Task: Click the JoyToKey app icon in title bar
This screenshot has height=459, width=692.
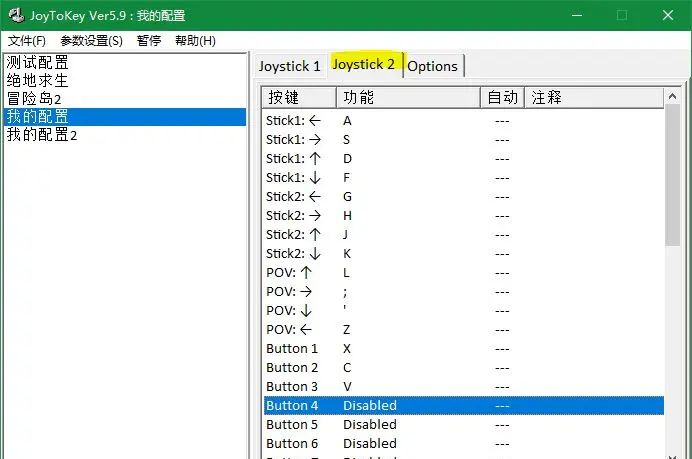Action: [x=17, y=15]
